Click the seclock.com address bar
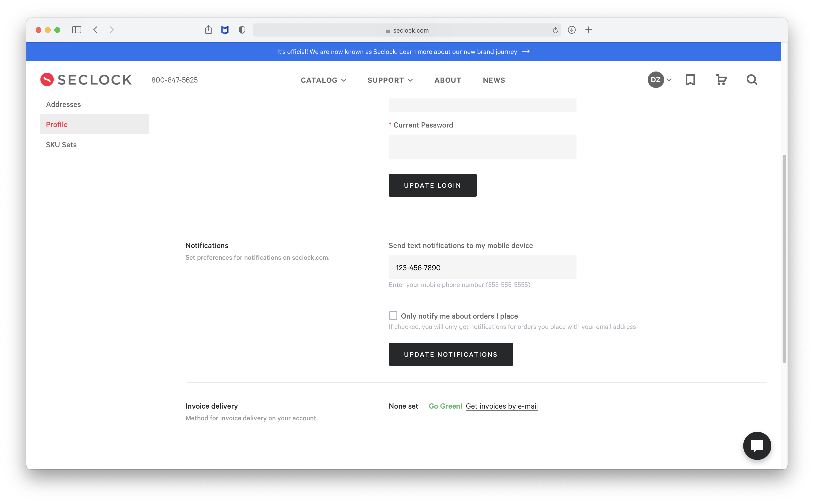 click(407, 30)
